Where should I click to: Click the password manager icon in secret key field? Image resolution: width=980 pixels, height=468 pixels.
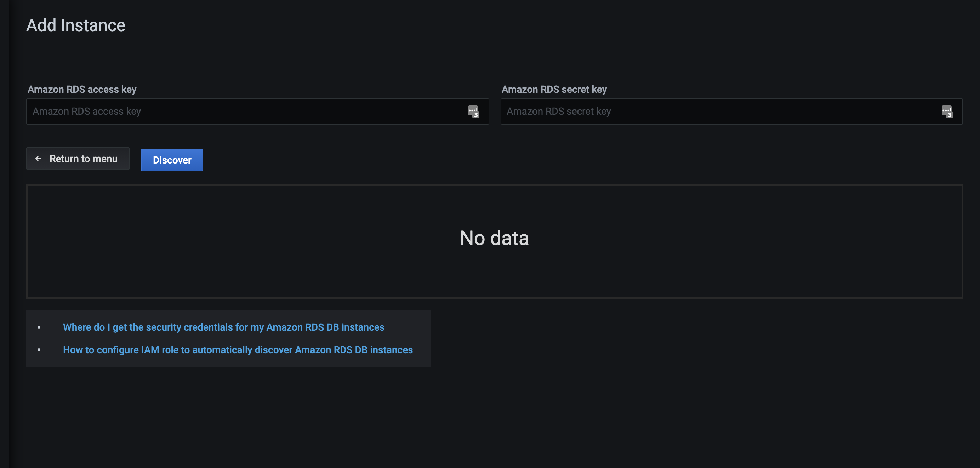pos(947,112)
